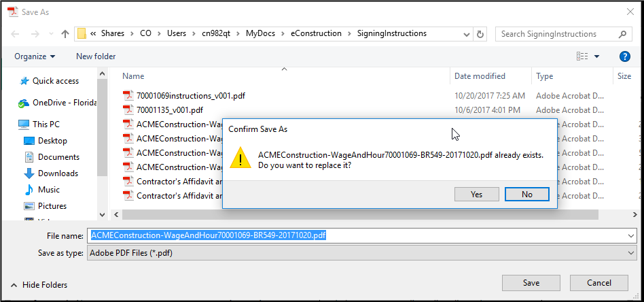Screen dimensions: 644x302
Task: Click the horizontal scrollbar in file list
Action: click(x=353, y=214)
